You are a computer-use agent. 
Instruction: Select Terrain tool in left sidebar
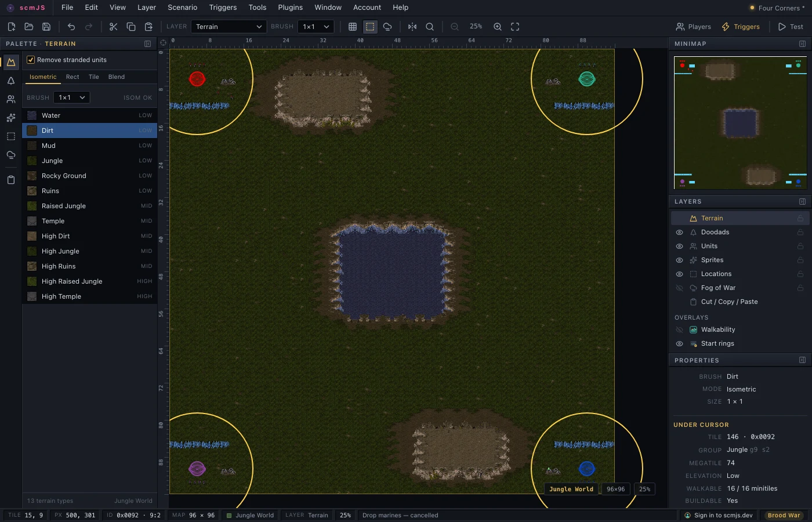tap(11, 62)
